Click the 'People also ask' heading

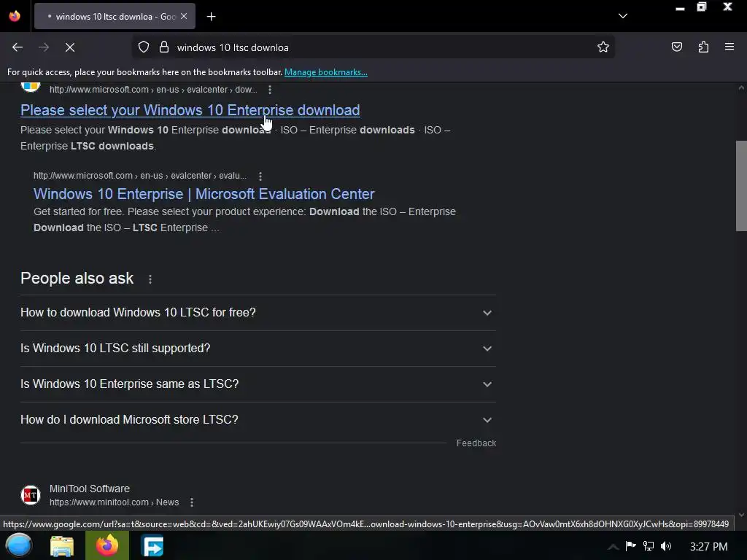[77, 279]
